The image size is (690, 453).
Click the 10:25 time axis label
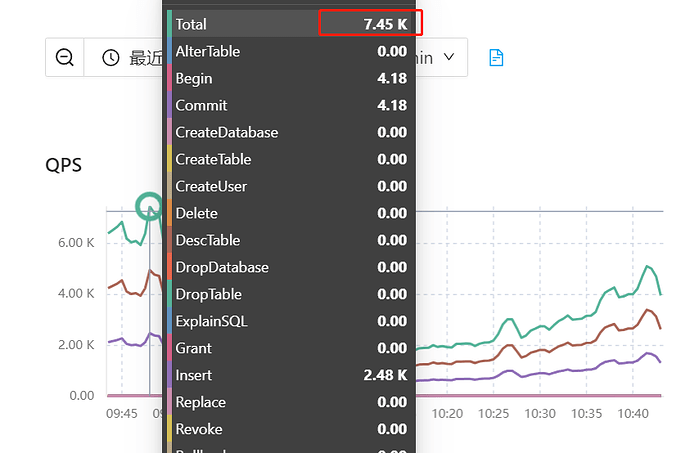point(493,413)
